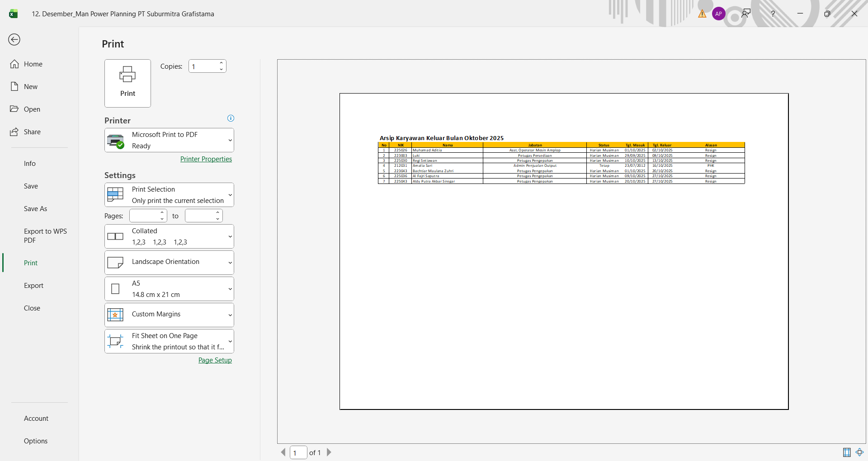
Task: Click the back arrow to exit Backstage
Action: point(14,40)
